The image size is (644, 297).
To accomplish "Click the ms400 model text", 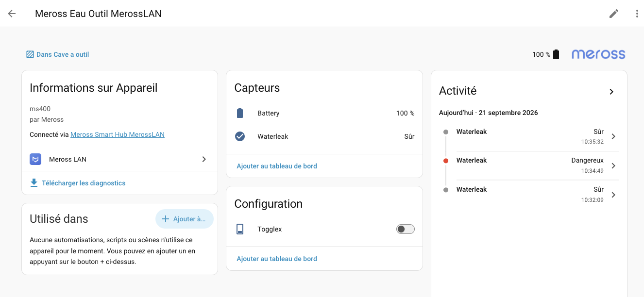I will (40, 109).
